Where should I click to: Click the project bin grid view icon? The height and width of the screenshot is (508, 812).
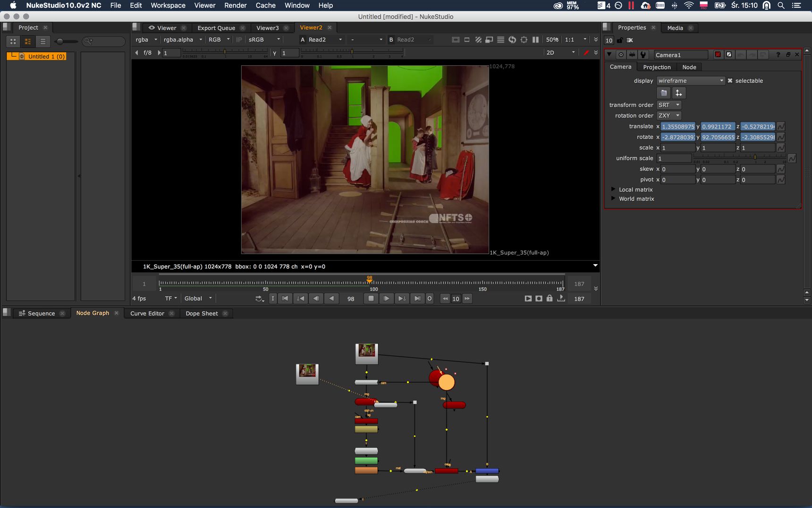[x=13, y=42]
